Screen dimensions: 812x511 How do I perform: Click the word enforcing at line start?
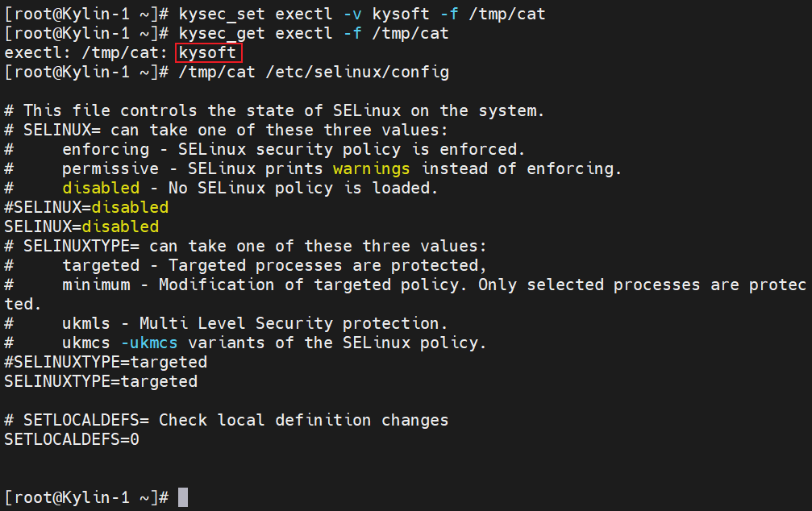106,149
